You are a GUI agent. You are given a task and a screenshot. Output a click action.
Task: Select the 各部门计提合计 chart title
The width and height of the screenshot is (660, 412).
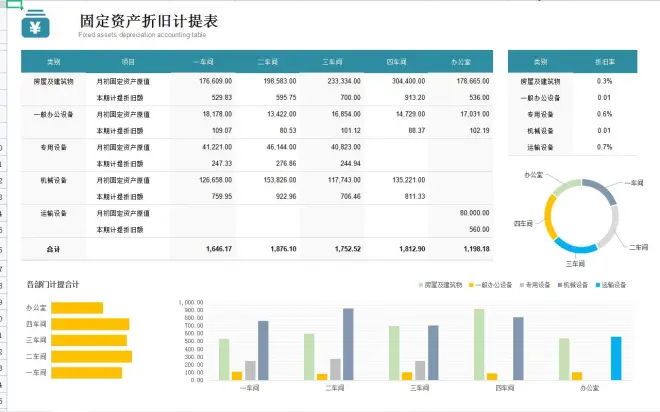click(x=55, y=285)
